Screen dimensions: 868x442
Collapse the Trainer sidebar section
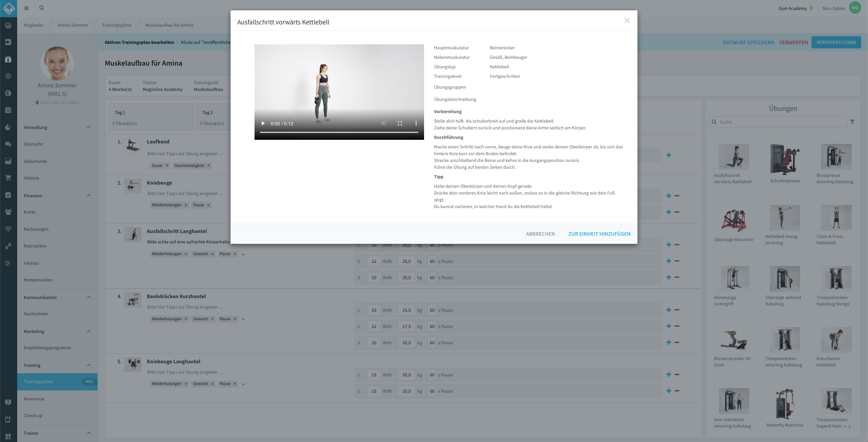pos(89,433)
